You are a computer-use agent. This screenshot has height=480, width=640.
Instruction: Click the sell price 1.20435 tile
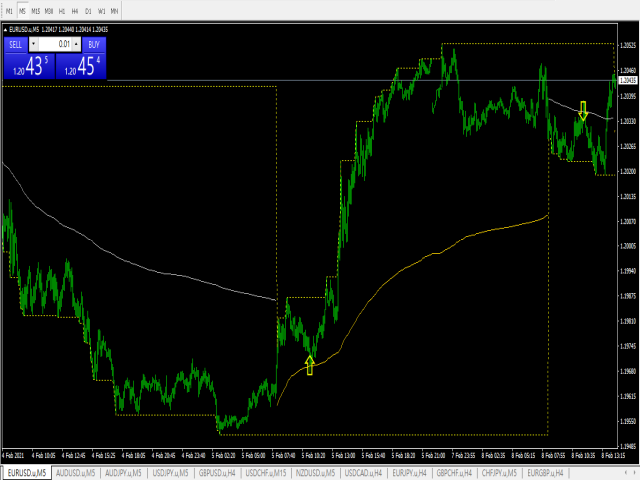(29, 66)
